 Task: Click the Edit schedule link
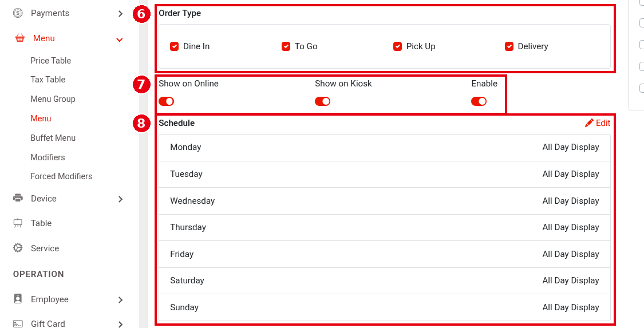pyautogui.click(x=598, y=122)
